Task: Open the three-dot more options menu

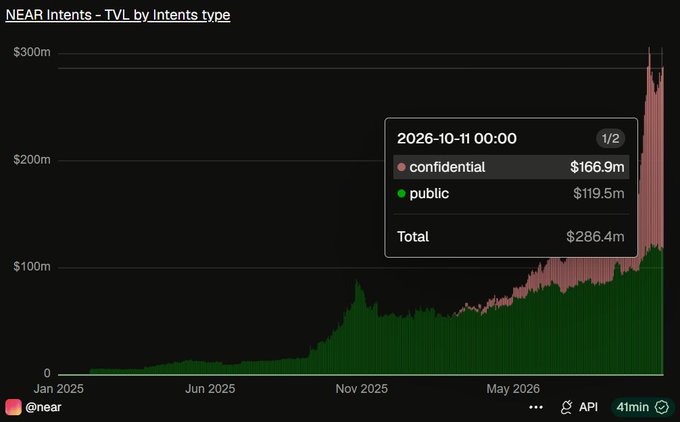Action: click(x=536, y=407)
